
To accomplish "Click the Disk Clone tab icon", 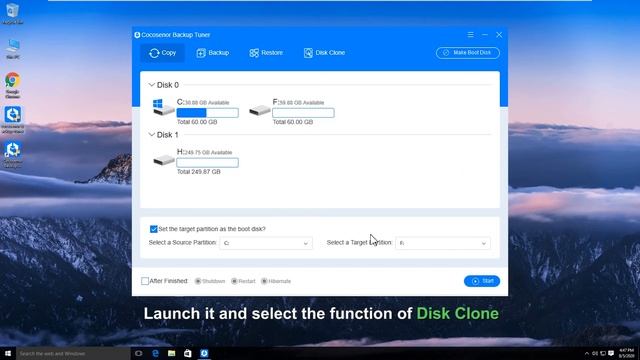I will point(308,53).
